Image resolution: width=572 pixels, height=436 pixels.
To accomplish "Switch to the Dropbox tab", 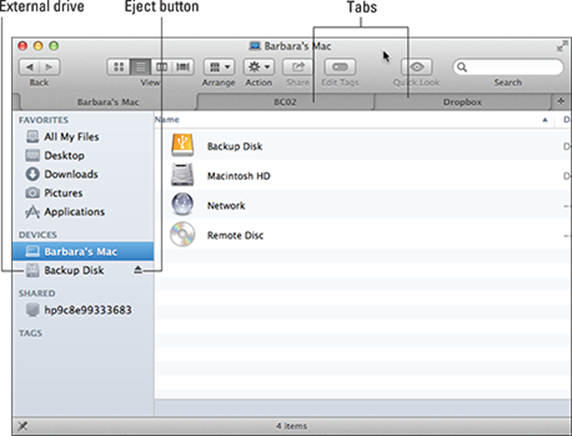I will click(462, 102).
